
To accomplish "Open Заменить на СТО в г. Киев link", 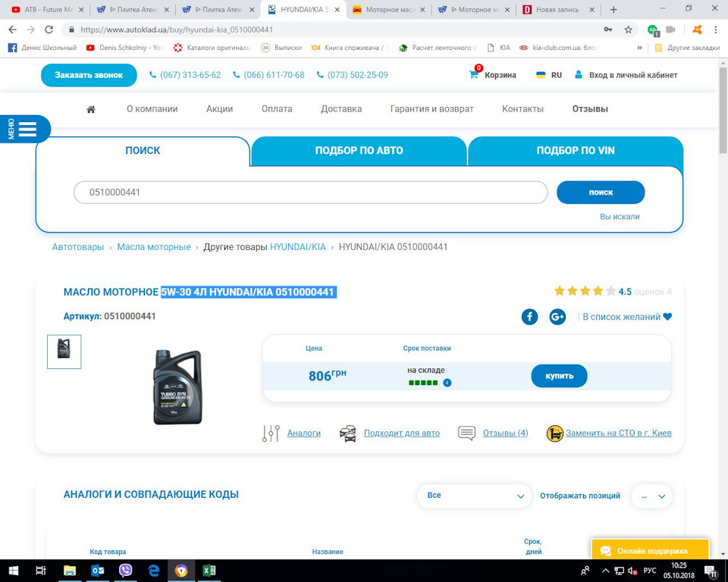I will (619, 433).
